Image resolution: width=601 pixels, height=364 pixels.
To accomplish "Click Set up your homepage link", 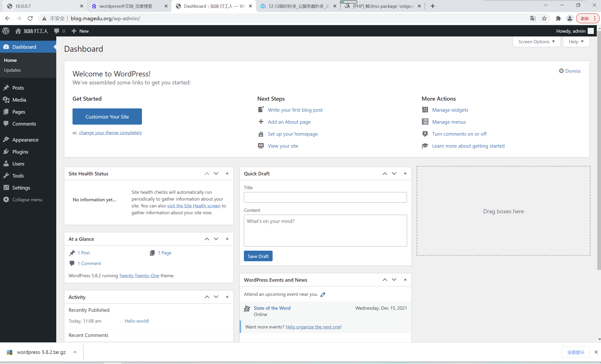I will (293, 134).
